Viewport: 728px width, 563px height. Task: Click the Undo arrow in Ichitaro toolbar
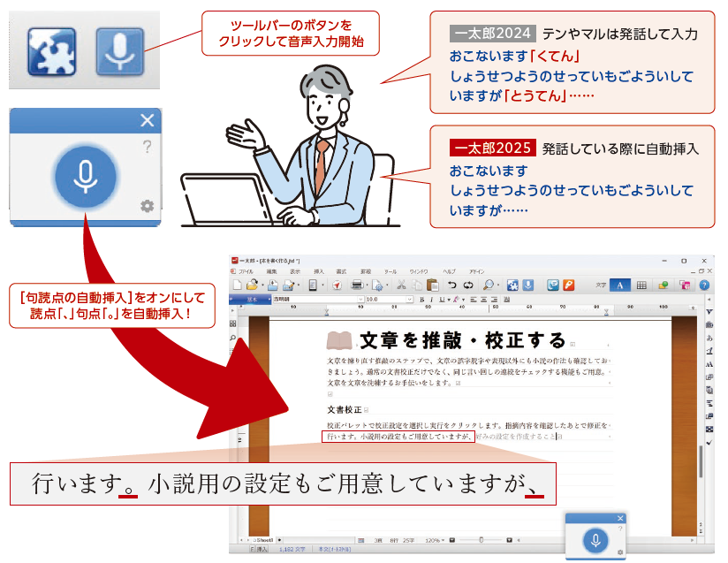(453, 285)
